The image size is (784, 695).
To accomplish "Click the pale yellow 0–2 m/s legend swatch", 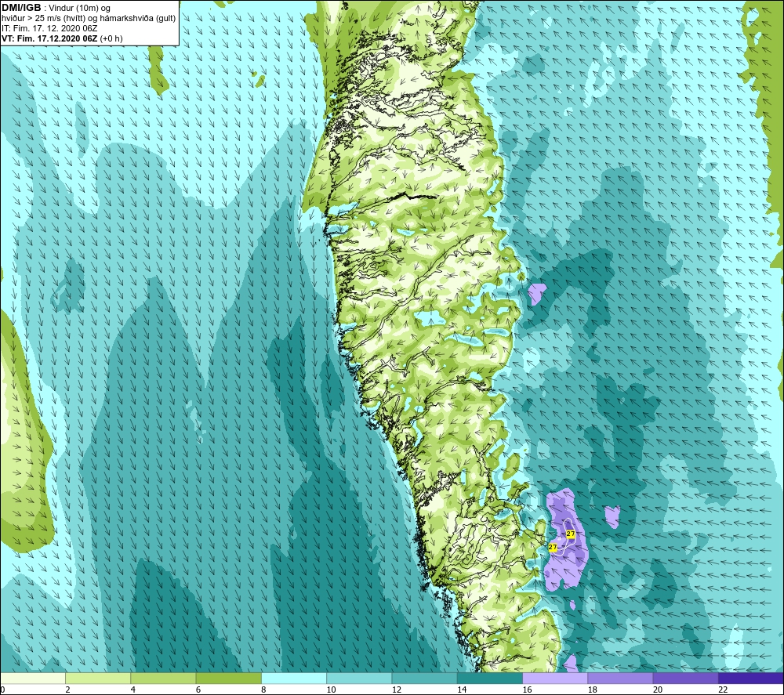I will click(x=33, y=678).
